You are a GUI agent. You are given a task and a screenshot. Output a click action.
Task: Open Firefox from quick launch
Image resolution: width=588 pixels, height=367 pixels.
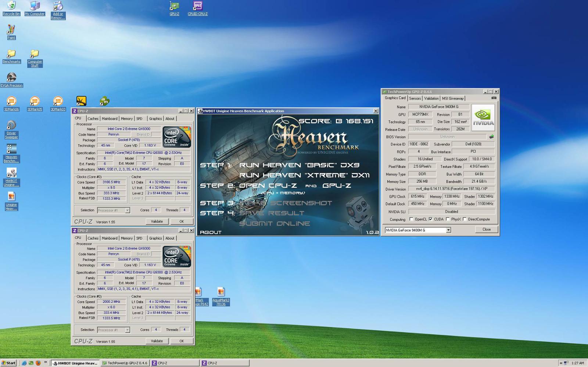(x=38, y=363)
